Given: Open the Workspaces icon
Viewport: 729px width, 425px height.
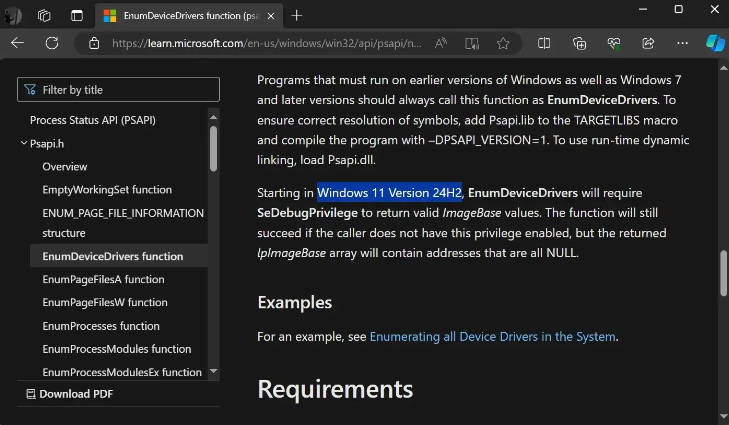Looking at the screenshot, I should [x=44, y=16].
